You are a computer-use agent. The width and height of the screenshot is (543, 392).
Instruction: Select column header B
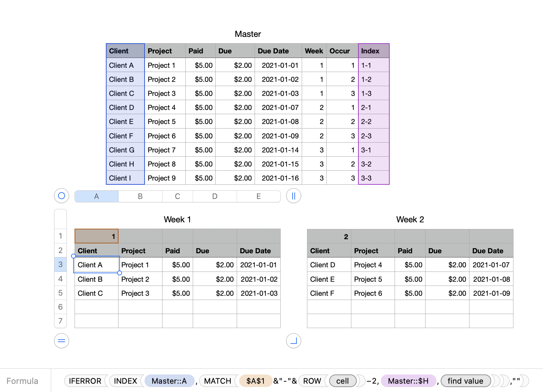pos(140,196)
